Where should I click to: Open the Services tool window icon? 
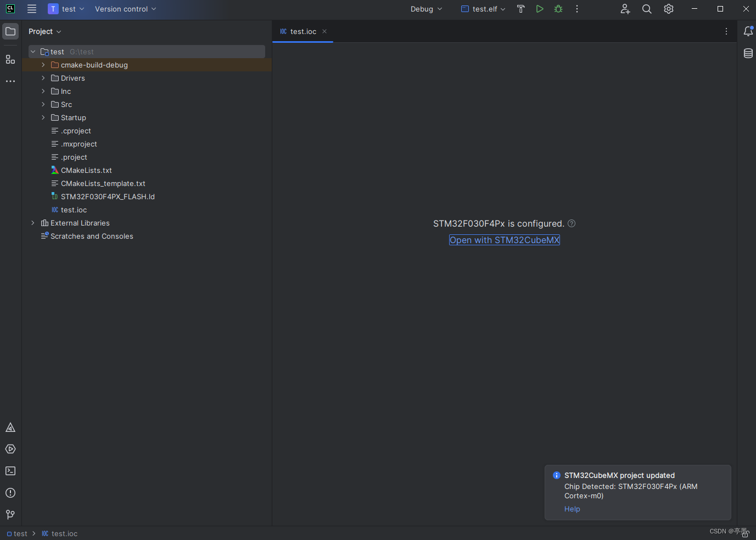[10, 449]
